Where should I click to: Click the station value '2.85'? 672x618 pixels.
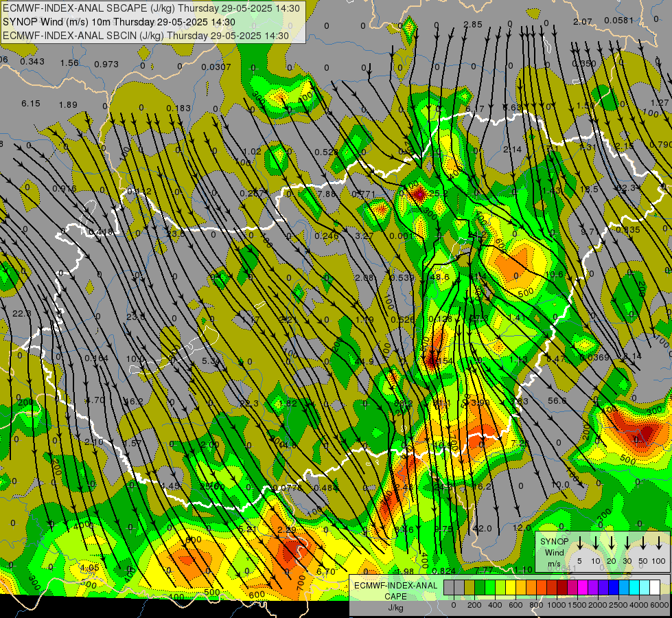473,25
